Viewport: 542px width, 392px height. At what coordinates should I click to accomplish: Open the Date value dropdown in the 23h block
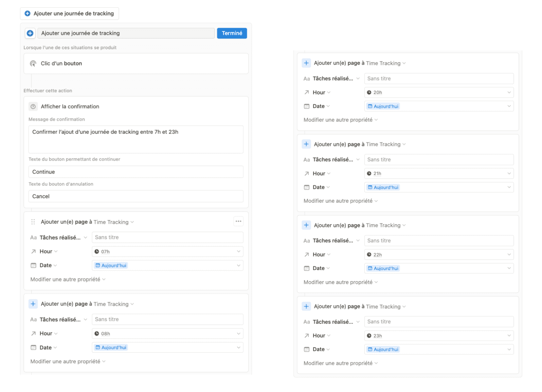439,349
